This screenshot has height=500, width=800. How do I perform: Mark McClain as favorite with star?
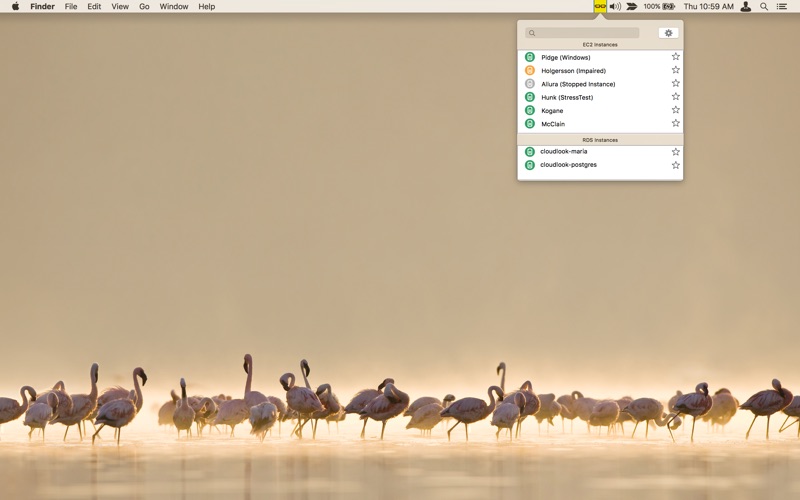[x=676, y=123]
